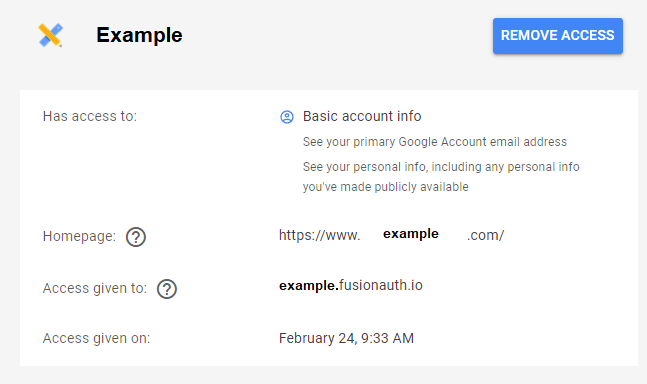Viewport: 647px width, 384px height.
Task: Click the Basic account info heading
Action: pyautogui.click(x=362, y=116)
